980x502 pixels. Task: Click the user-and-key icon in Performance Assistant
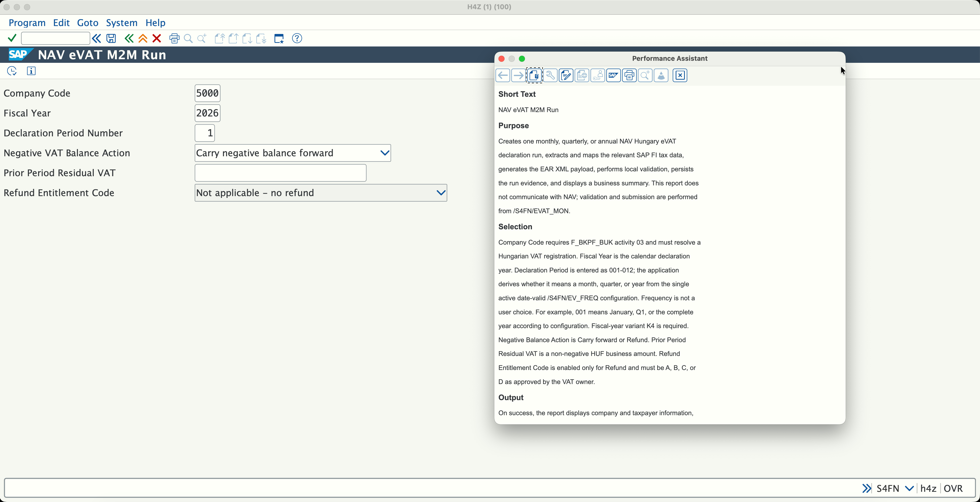pyautogui.click(x=598, y=75)
